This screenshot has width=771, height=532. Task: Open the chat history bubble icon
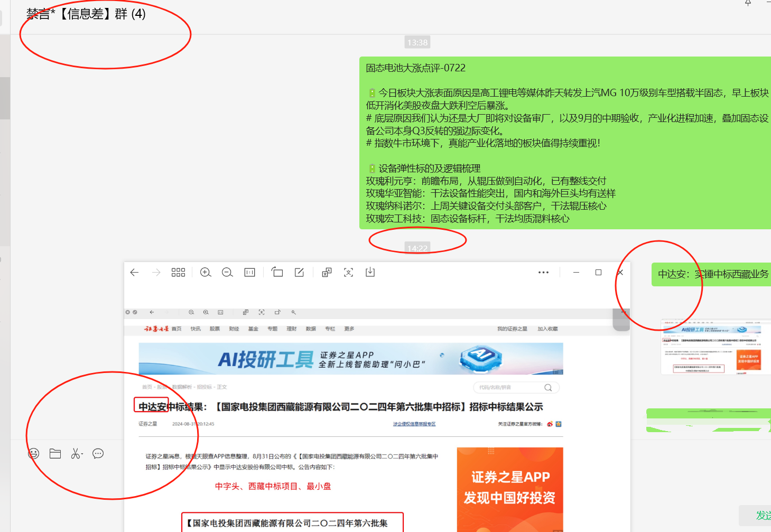pyautogui.click(x=98, y=453)
